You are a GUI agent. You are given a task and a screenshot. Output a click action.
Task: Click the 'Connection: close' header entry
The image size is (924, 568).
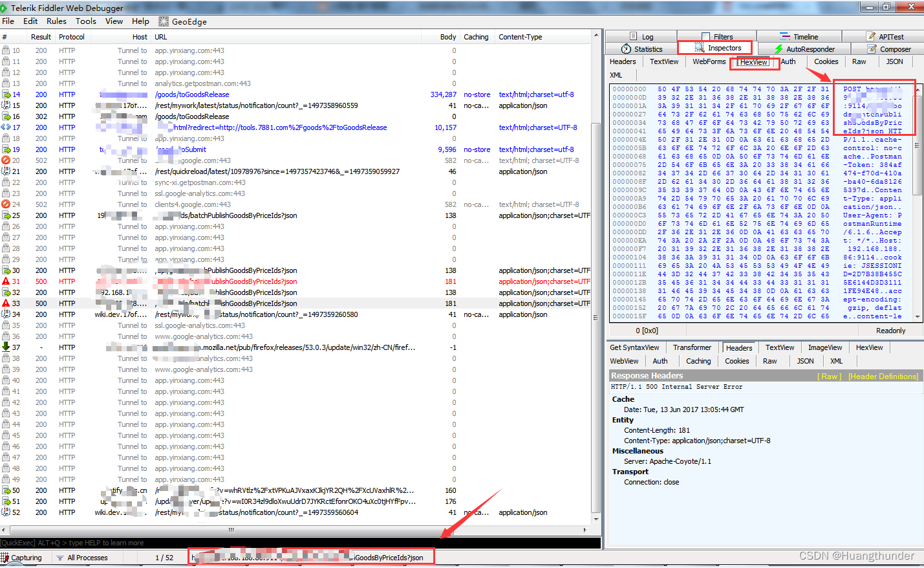tap(651, 482)
